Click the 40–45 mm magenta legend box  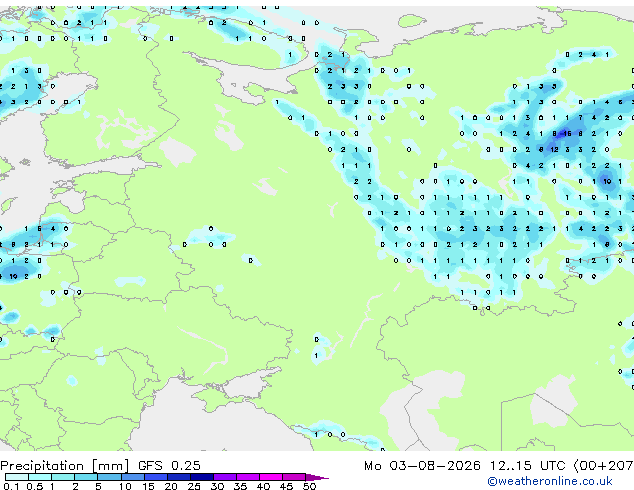click(271, 477)
